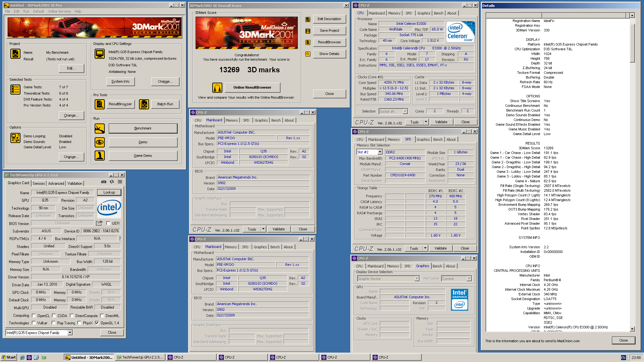Image resolution: width=644 pixels, height=362 pixels.
Task: Click the Edit Description icon in score window
Action: point(308,19)
